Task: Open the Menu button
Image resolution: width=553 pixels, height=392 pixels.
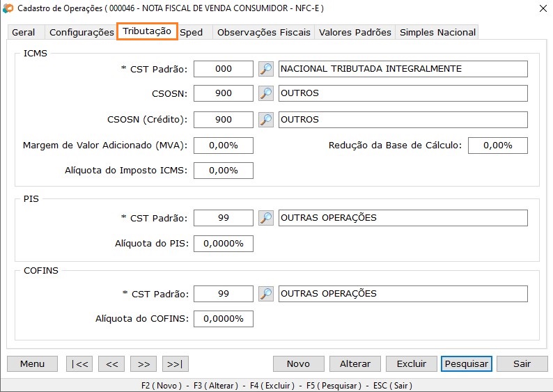Action: coord(33,363)
